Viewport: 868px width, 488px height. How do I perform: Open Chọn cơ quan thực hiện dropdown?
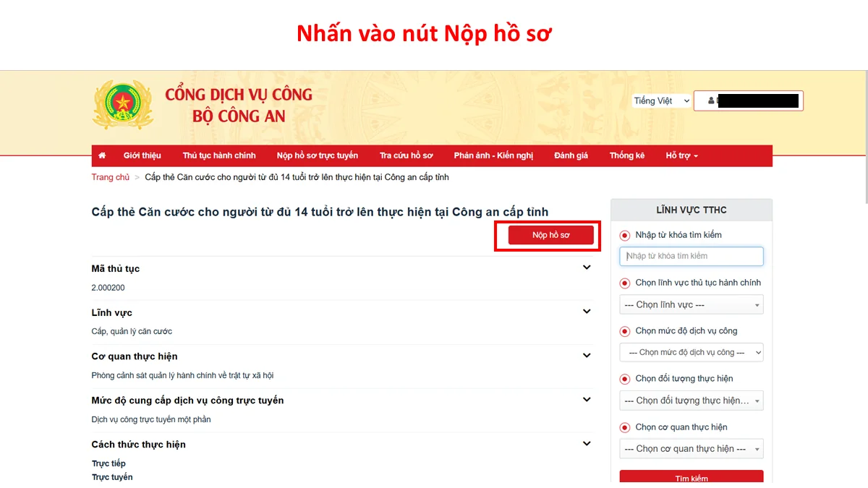(x=692, y=449)
